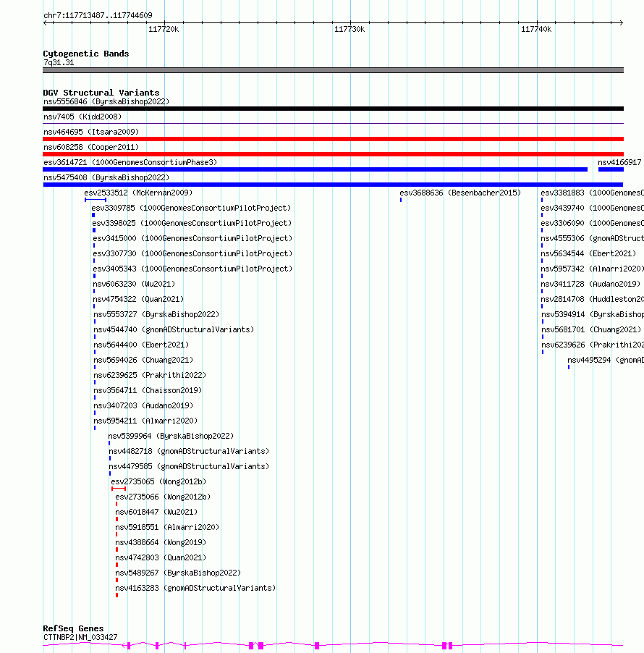
Task: Open variant nsv464695 (Itsara2009) label
Action: pos(91,132)
